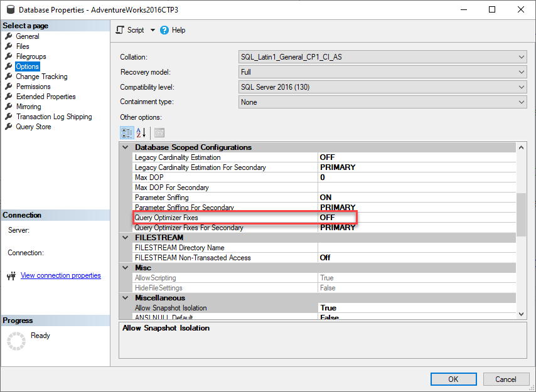Click connection properties icon
Screen dimensions: 536x392
[x=11, y=275]
